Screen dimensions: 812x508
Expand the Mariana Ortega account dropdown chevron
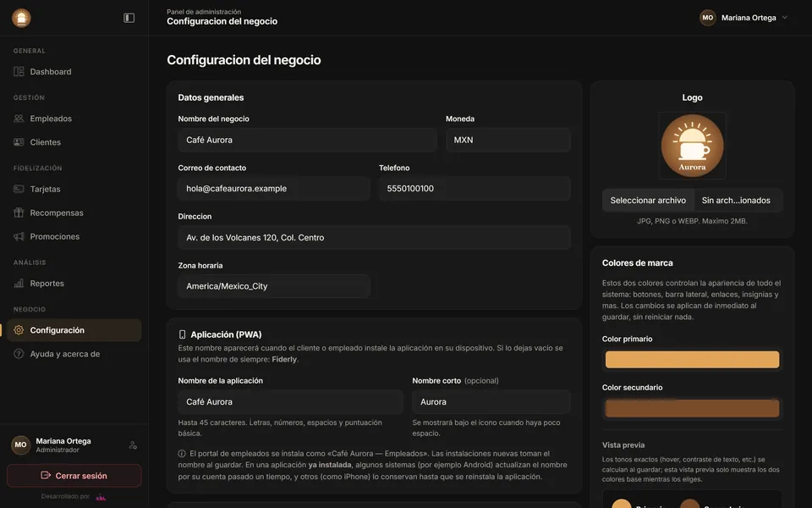(785, 18)
